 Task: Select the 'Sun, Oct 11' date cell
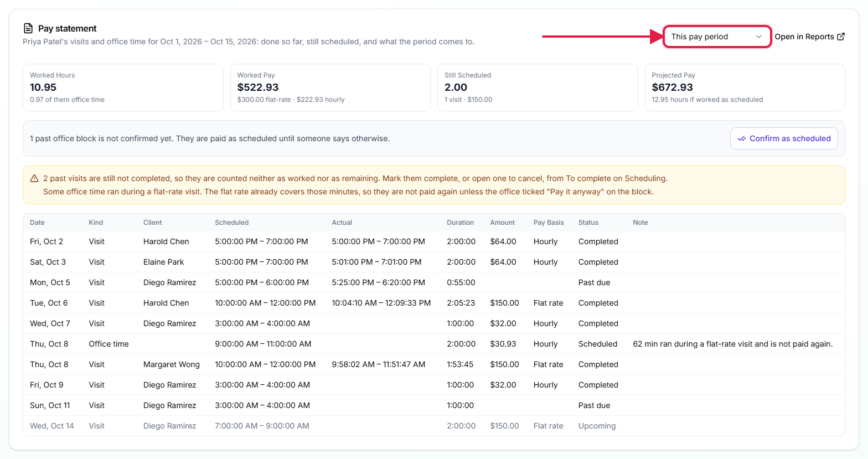pyautogui.click(x=50, y=405)
